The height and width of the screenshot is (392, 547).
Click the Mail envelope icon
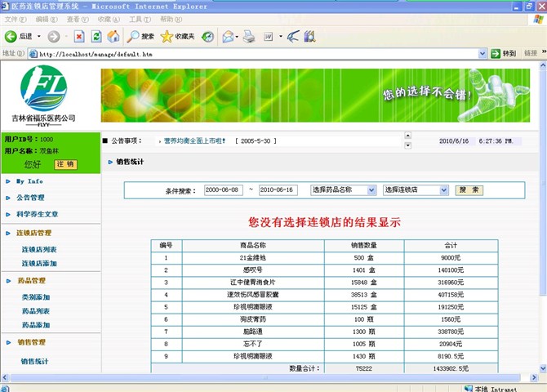[228, 36]
